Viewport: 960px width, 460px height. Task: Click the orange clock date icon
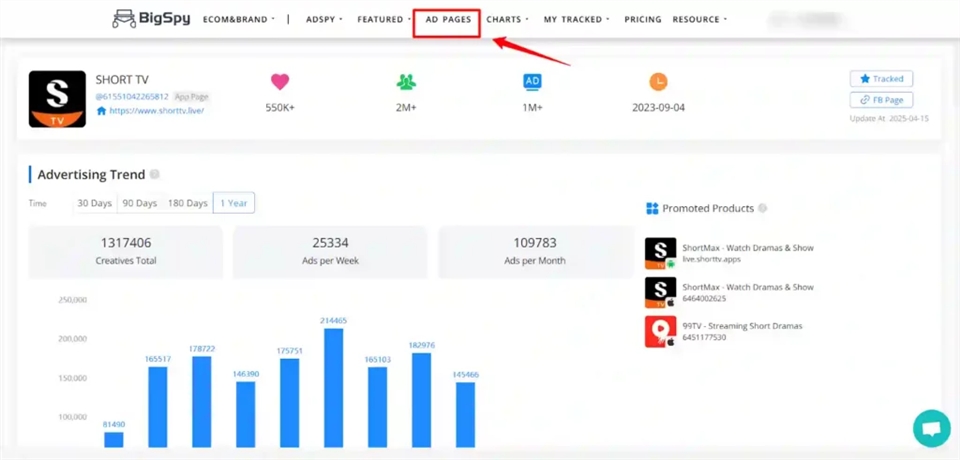click(x=658, y=82)
